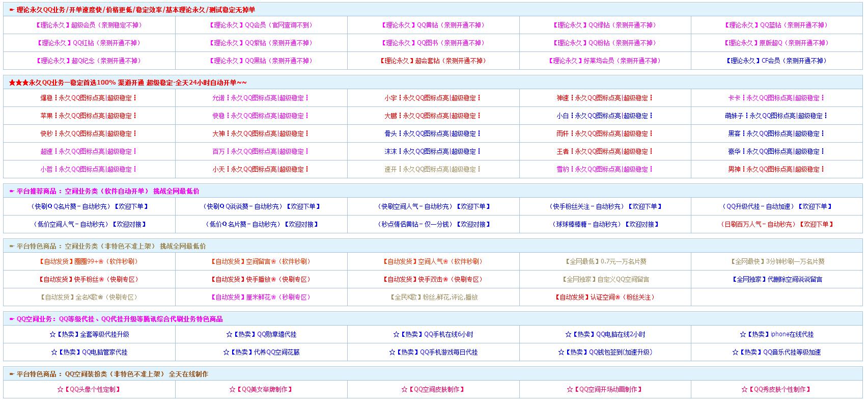Select 快手粉丝关注 自动秒充 link
868x403 pixels.
tap(605, 206)
